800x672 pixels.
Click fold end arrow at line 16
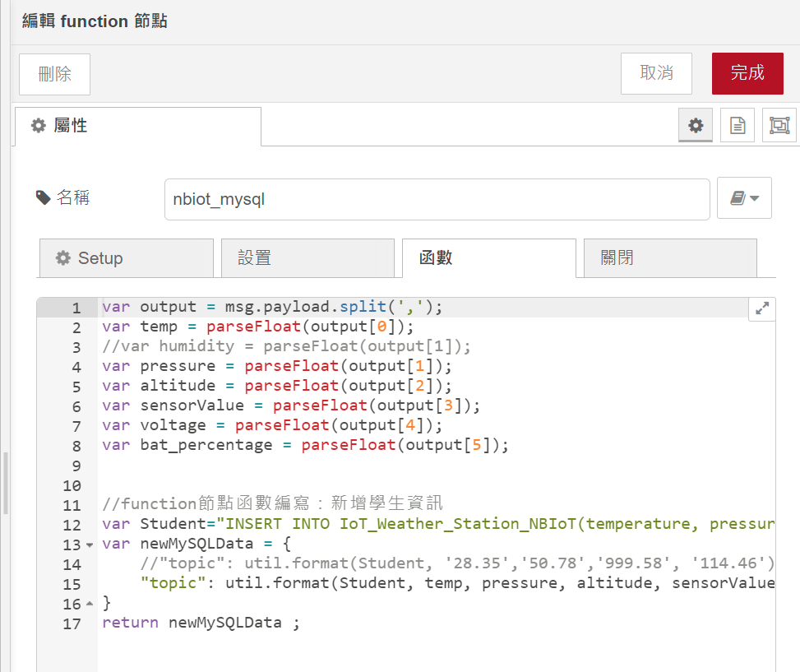(x=90, y=605)
